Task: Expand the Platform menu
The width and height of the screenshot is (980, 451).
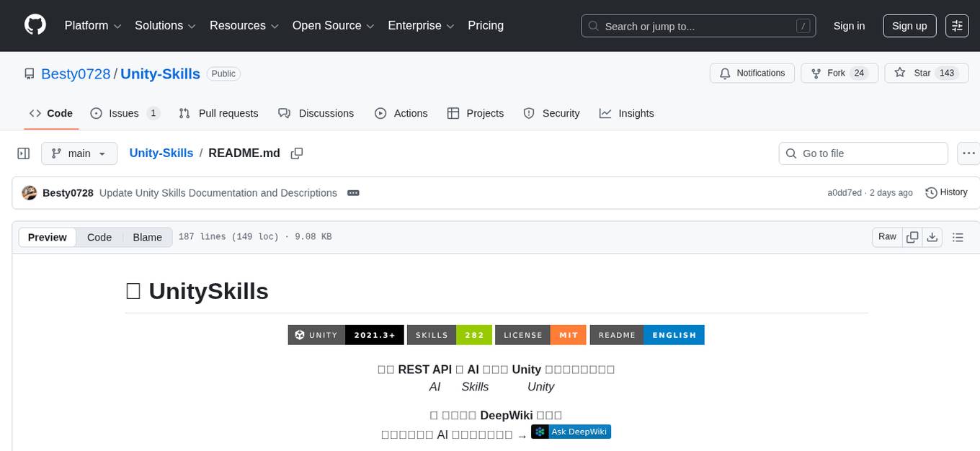Action: click(x=93, y=25)
